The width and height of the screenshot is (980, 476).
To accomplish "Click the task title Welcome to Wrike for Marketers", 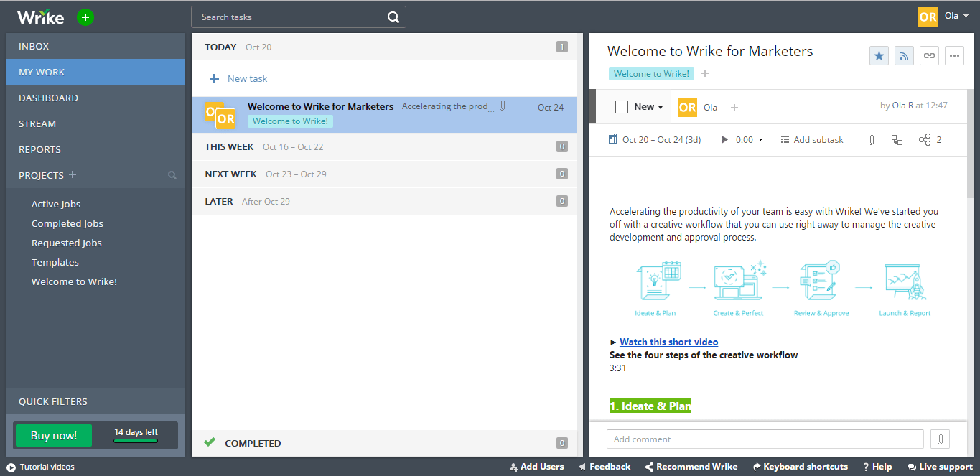I will (x=710, y=51).
